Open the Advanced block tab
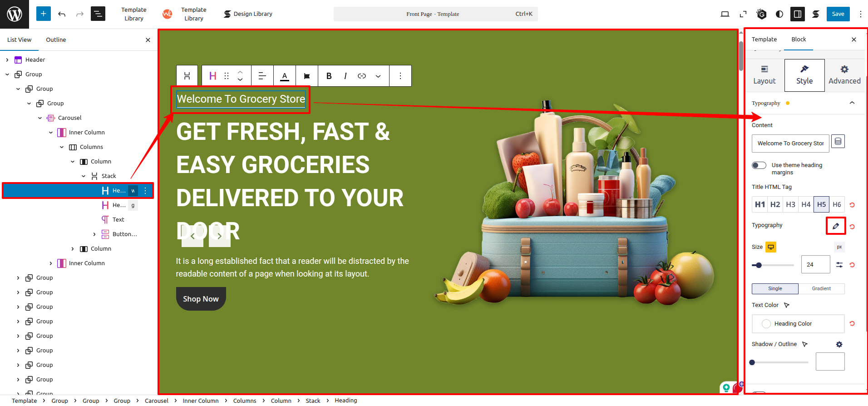The height and width of the screenshot is (406, 868). (x=844, y=75)
